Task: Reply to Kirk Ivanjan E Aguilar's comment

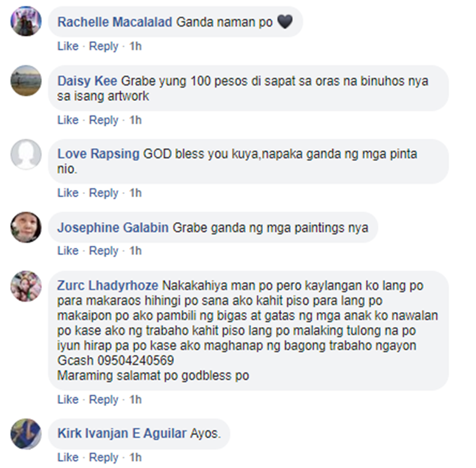Action: point(103,457)
